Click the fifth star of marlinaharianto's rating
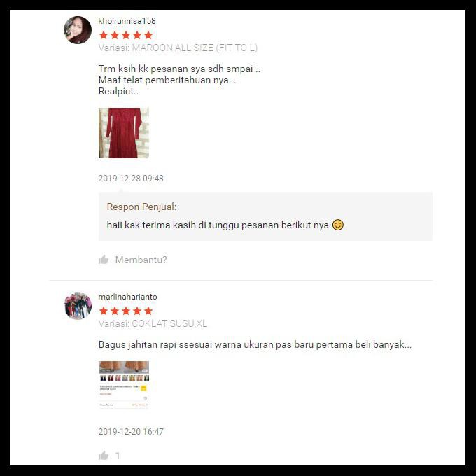The image size is (476, 476). pyautogui.click(x=148, y=311)
